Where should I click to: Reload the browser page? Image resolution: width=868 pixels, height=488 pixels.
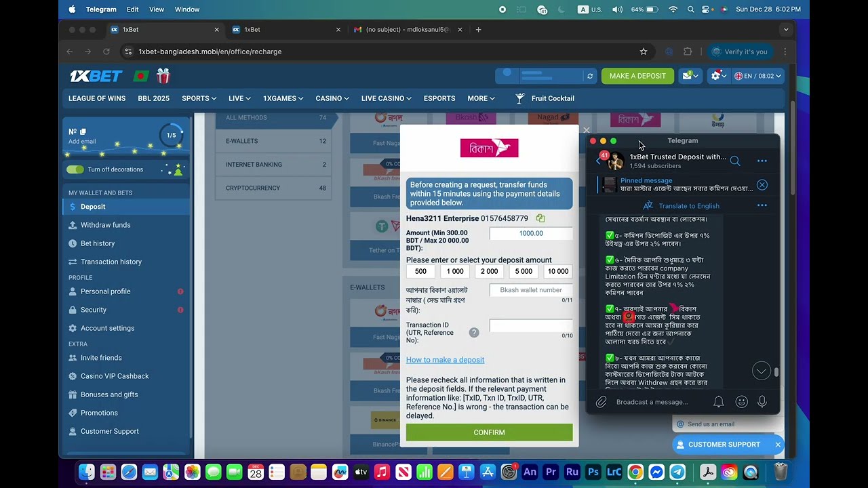106,52
